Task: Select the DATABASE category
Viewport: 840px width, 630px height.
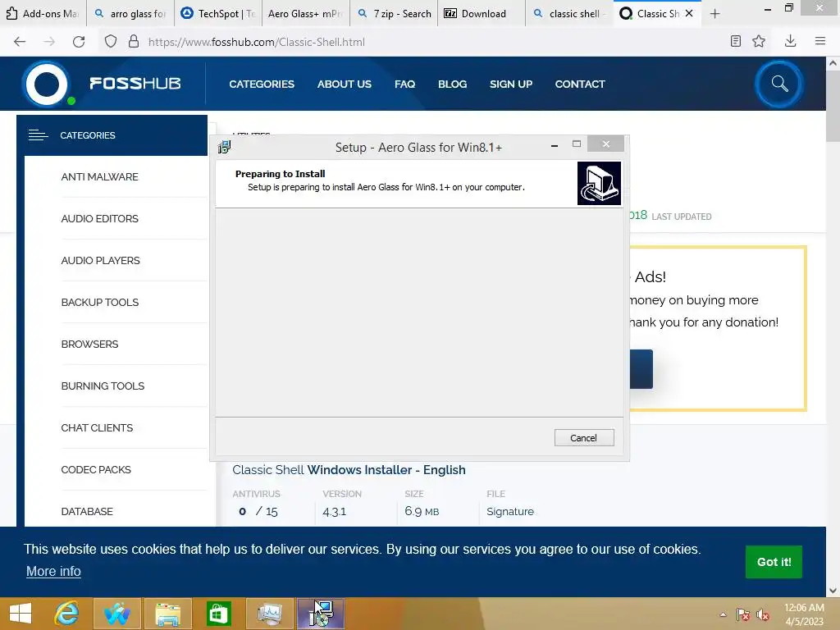Action: tap(87, 511)
